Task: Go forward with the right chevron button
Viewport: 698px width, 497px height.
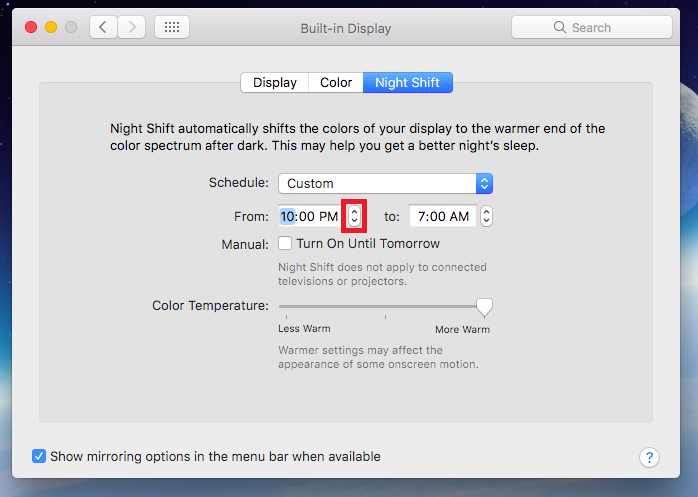Action: (132, 28)
